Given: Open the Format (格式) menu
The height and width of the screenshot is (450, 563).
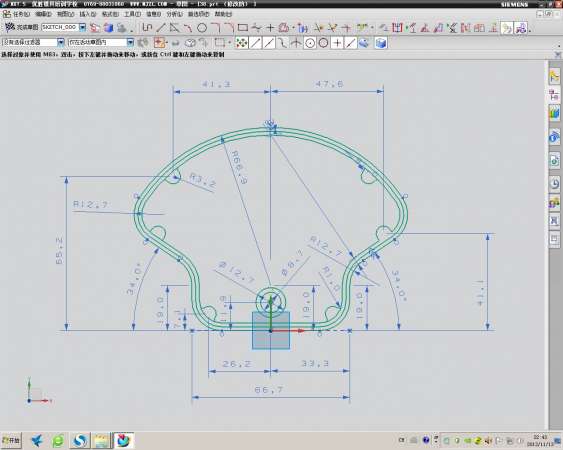Looking at the screenshot, I should tap(110, 14).
